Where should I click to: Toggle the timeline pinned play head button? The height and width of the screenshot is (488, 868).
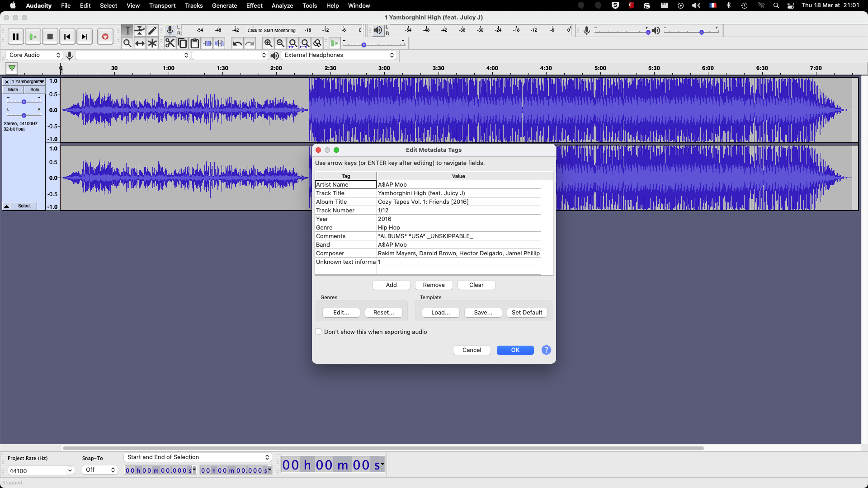click(12, 68)
